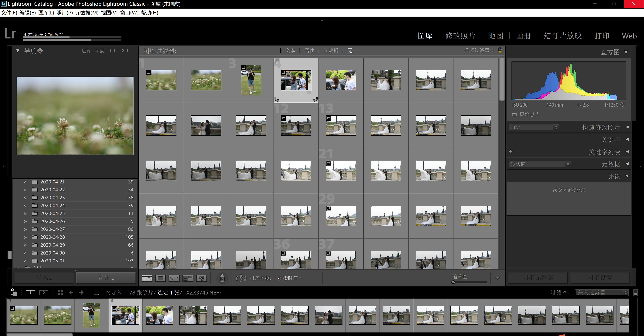
Task: Adjust the 缩览图 thumbnail size slider
Action: (453, 282)
